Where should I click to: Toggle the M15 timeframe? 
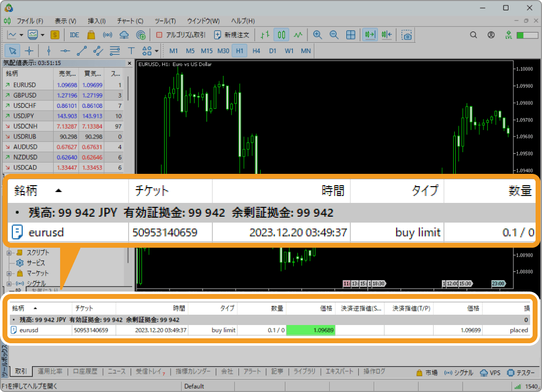(x=207, y=51)
